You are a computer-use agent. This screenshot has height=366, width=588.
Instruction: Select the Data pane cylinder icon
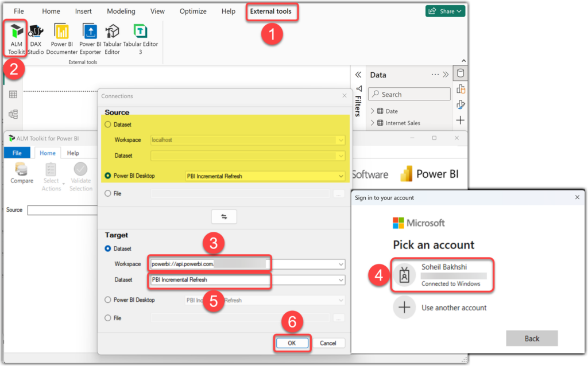[x=461, y=73]
